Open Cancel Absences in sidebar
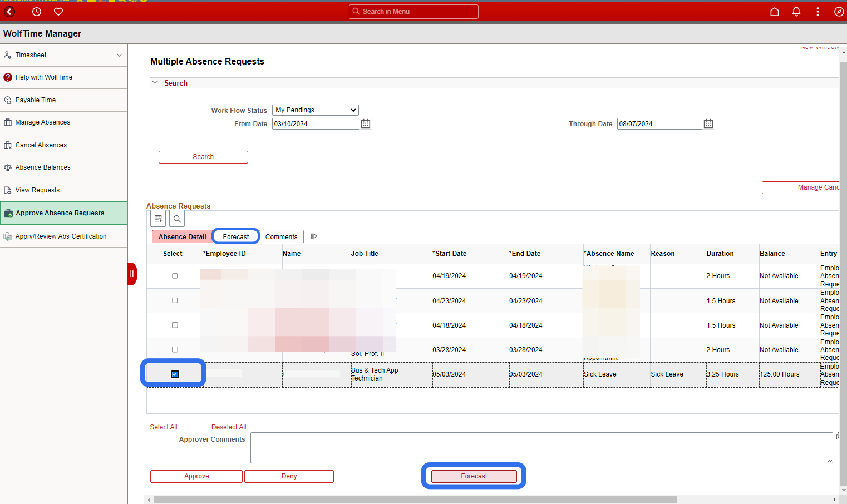The width and height of the screenshot is (847, 504). tap(64, 145)
